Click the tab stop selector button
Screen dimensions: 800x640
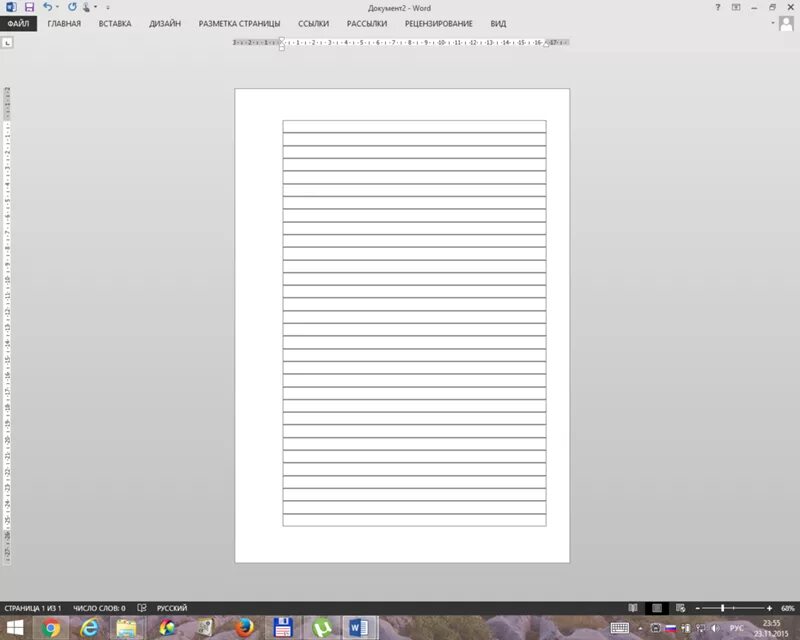click(7, 43)
